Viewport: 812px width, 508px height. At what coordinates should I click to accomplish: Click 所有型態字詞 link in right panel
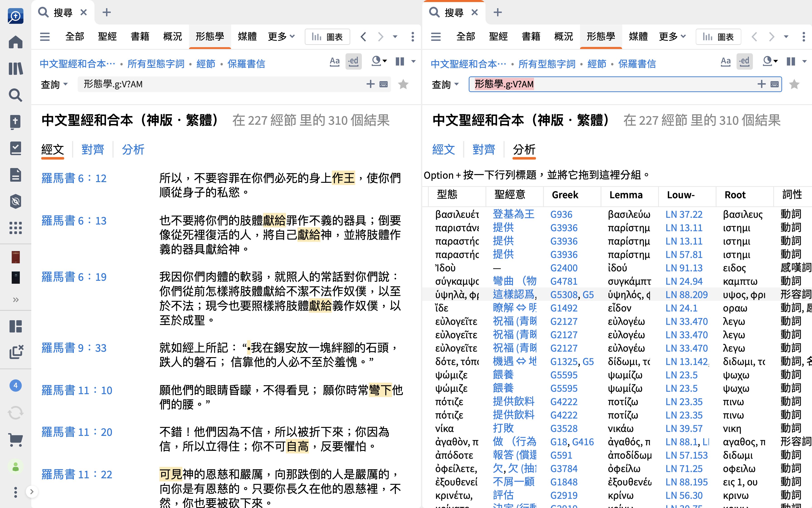[547, 63]
